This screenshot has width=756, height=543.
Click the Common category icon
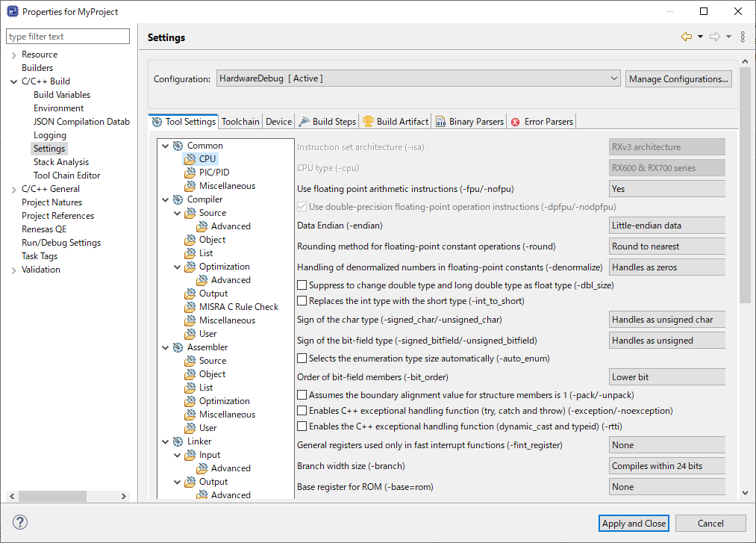(x=178, y=146)
